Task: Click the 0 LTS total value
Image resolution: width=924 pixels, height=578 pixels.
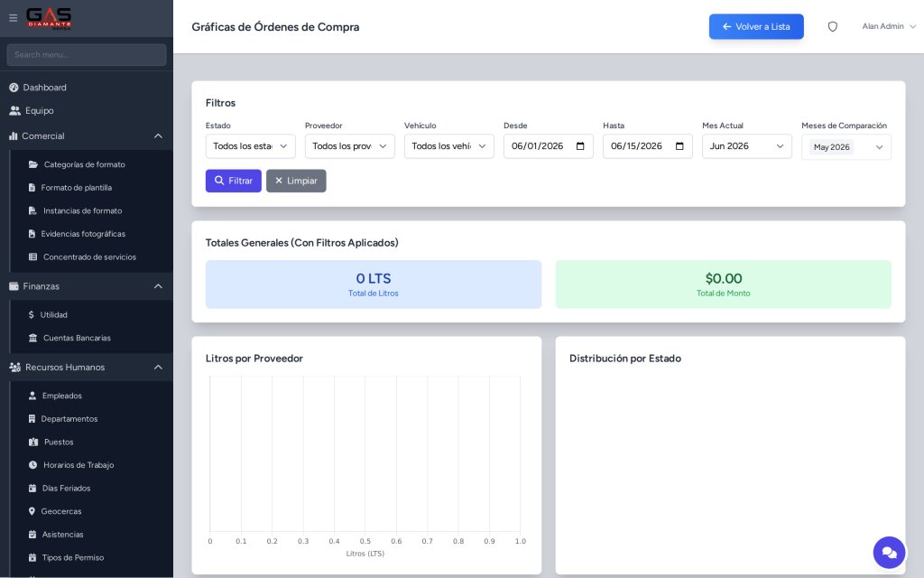Action: pyautogui.click(x=373, y=278)
